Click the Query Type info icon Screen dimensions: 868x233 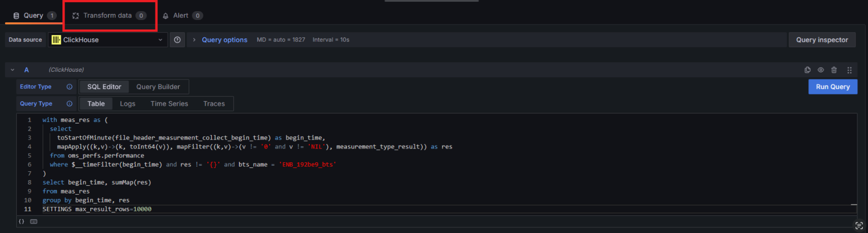[70, 103]
